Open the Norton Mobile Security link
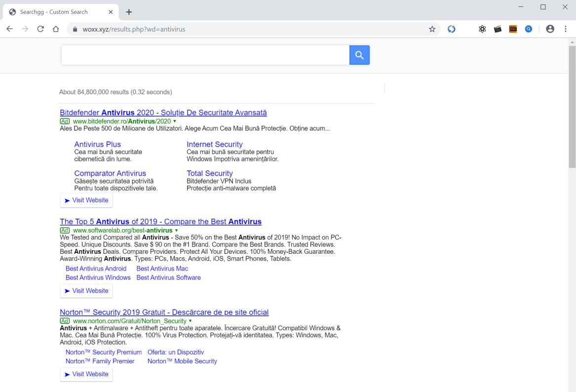 coord(182,361)
